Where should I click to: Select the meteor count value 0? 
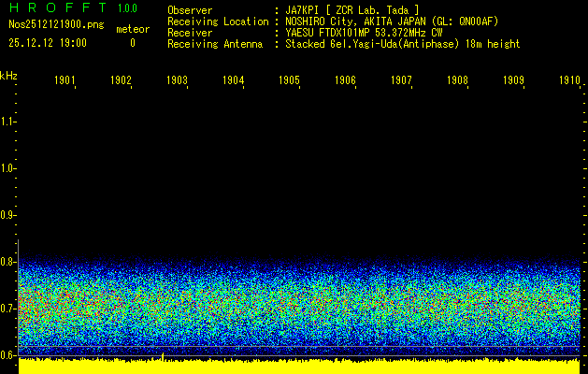pos(132,43)
